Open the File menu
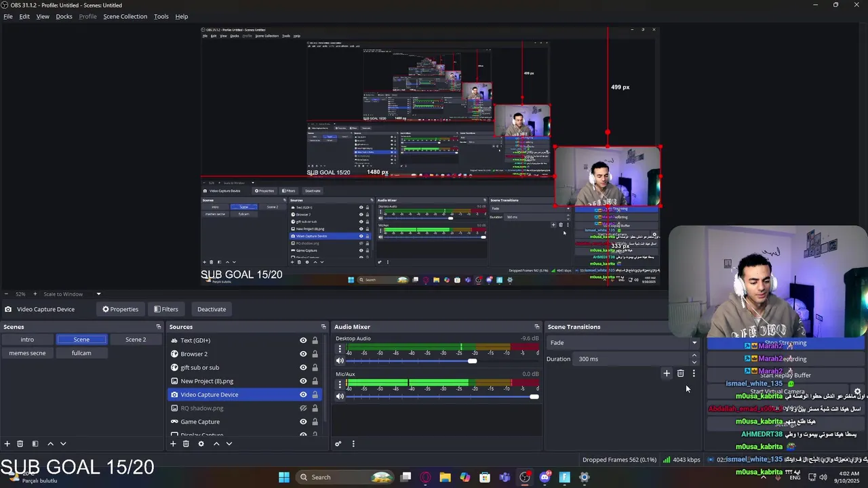The width and height of the screenshot is (868, 488). coord(8,16)
